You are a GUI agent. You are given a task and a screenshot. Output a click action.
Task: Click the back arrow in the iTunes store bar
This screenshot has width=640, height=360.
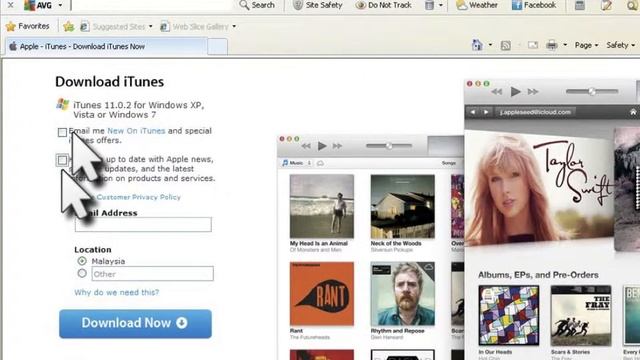473,112
